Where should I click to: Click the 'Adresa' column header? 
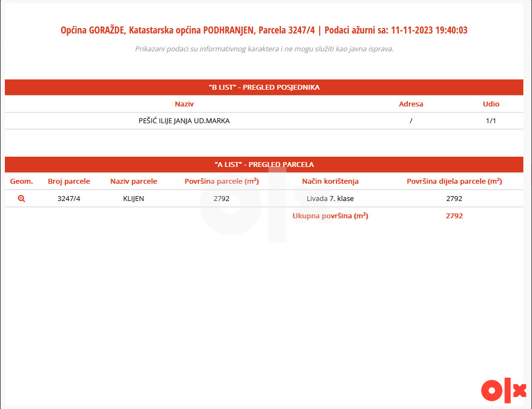[411, 104]
